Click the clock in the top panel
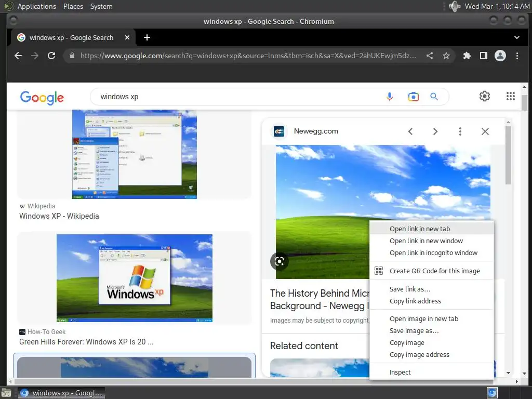The image size is (532, 399). pos(497,6)
